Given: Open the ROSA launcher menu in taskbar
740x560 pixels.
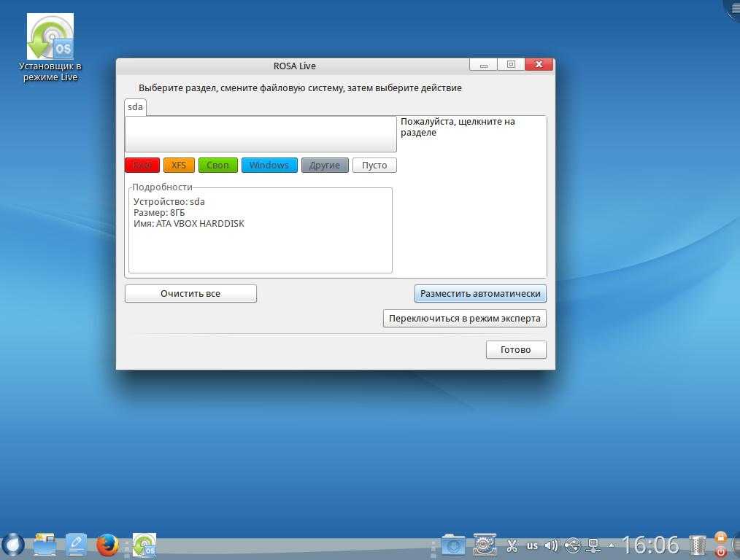Looking at the screenshot, I should pyautogui.click(x=12, y=544).
